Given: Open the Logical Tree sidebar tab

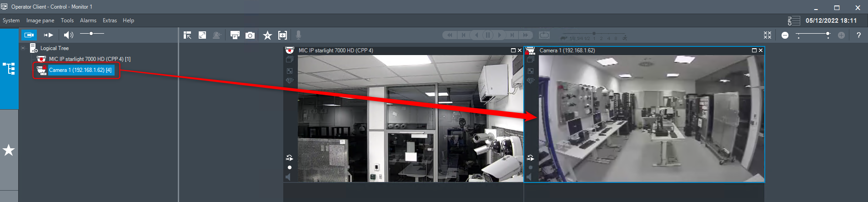Looking at the screenshot, I should point(9,69).
